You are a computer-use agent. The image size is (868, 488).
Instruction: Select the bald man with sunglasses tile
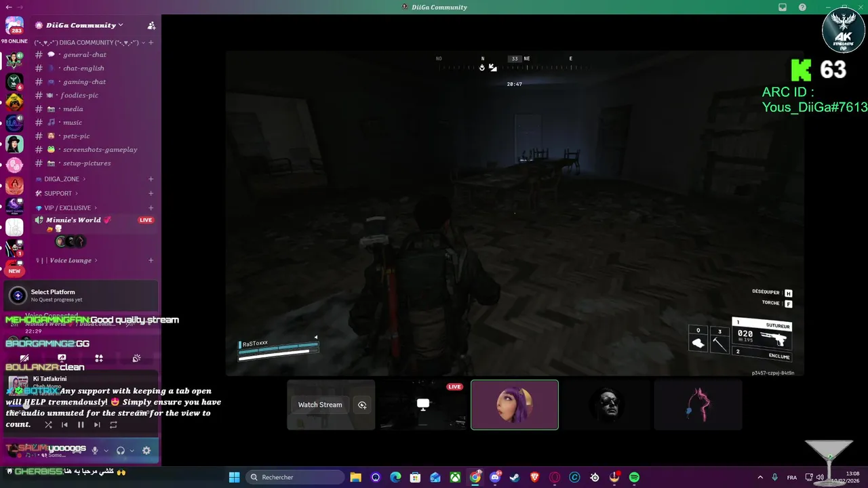pos(606,405)
